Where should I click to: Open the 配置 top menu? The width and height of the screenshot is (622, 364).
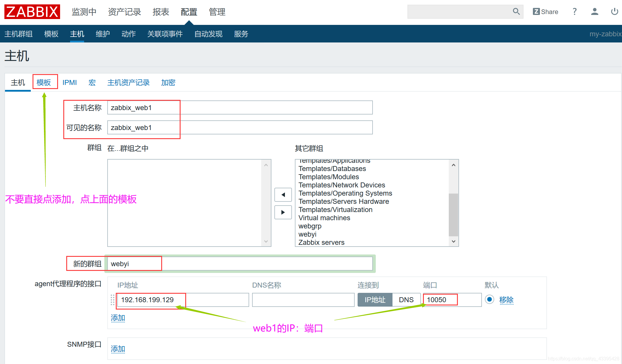(x=189, y=12)
